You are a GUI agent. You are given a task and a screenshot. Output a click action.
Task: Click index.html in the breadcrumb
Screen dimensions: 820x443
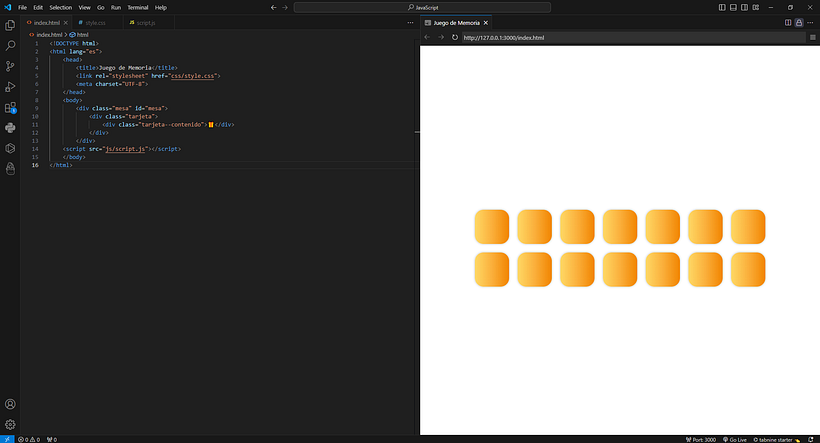(49, 35)
